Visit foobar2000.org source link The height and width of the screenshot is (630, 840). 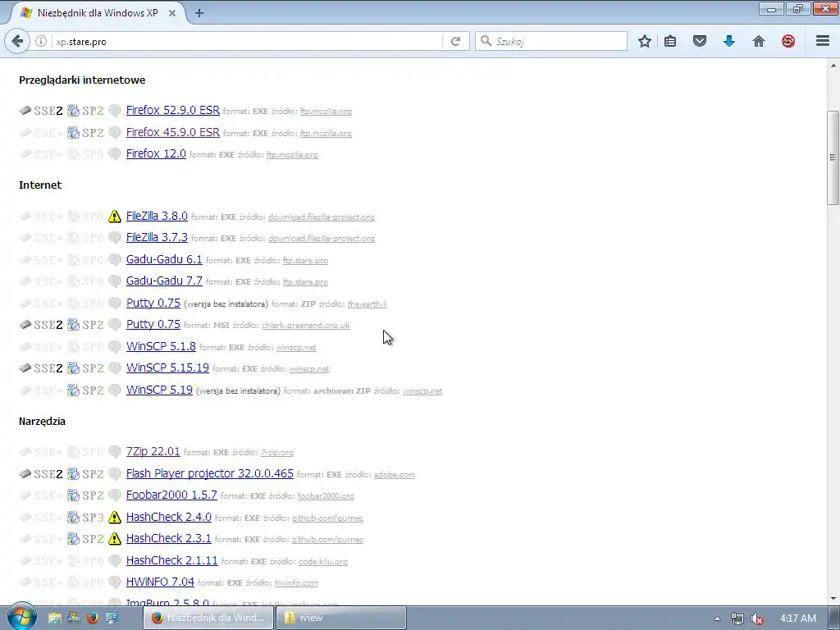pyautogui.click(x=326, y=496)
